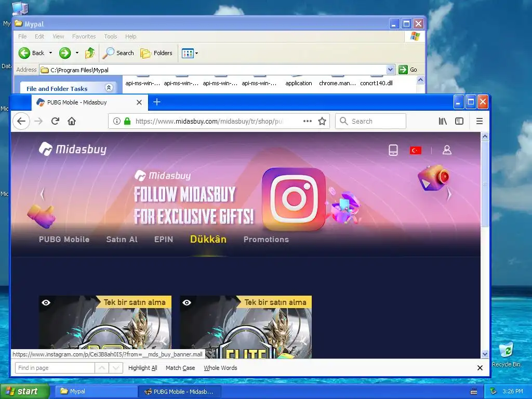Click the browser Search box
This screenshot has width=532, height=399.
[370, 121]
